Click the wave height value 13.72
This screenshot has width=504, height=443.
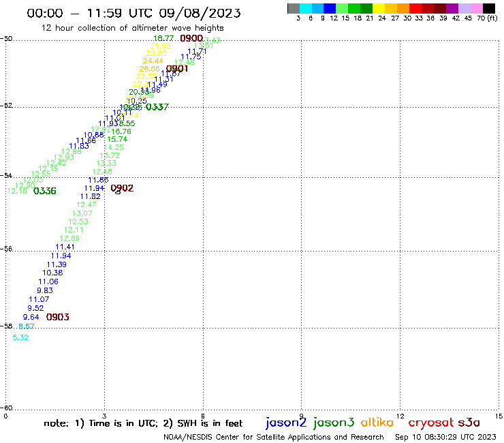coord(110,155)
